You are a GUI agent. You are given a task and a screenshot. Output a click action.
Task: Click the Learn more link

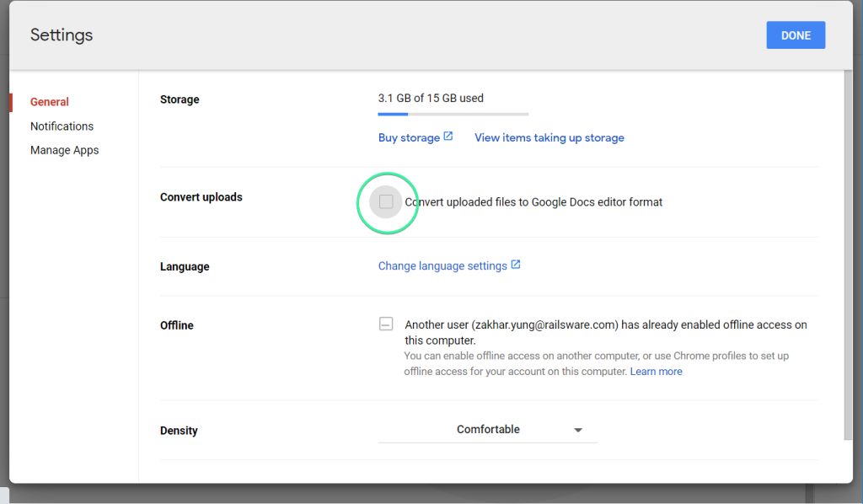(656, 371)
